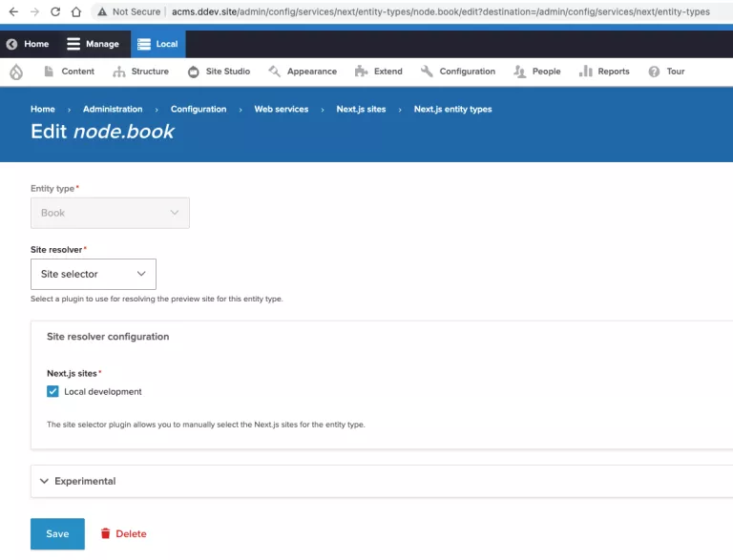The height and width of the screenshot is (560, 733).
Task: Click the Edit node.book page title
Action: point(102,132)
